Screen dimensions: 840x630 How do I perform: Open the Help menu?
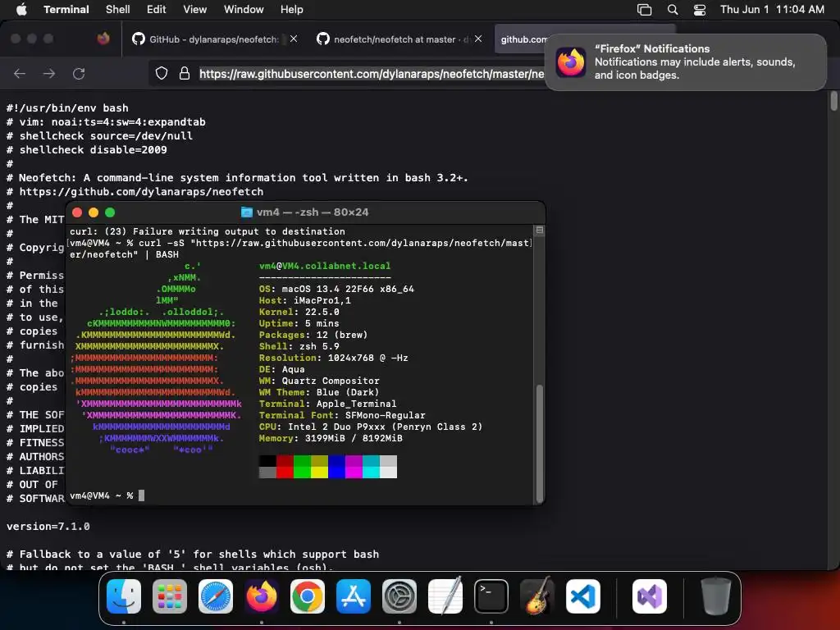pos(291,9)
